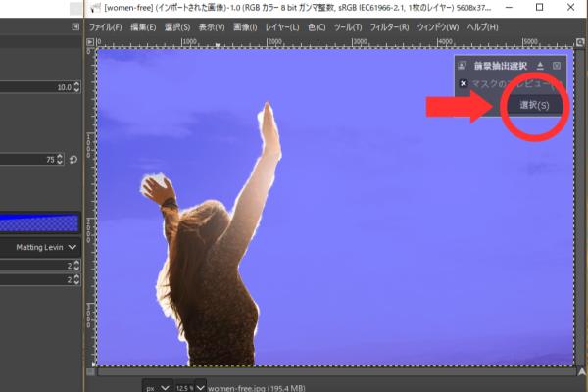Screen dimensions: 588x392
Task: Open the 画像(I) menu
Action: point(245,27)
